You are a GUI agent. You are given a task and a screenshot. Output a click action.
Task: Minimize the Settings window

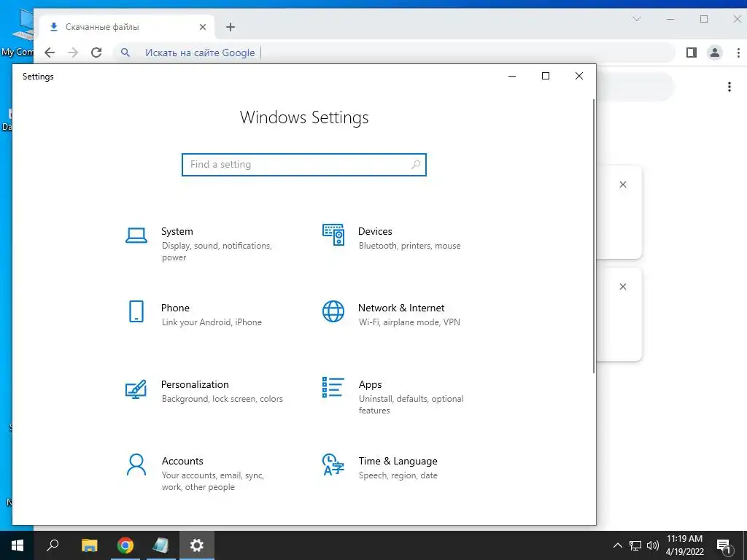coord(512,76)
